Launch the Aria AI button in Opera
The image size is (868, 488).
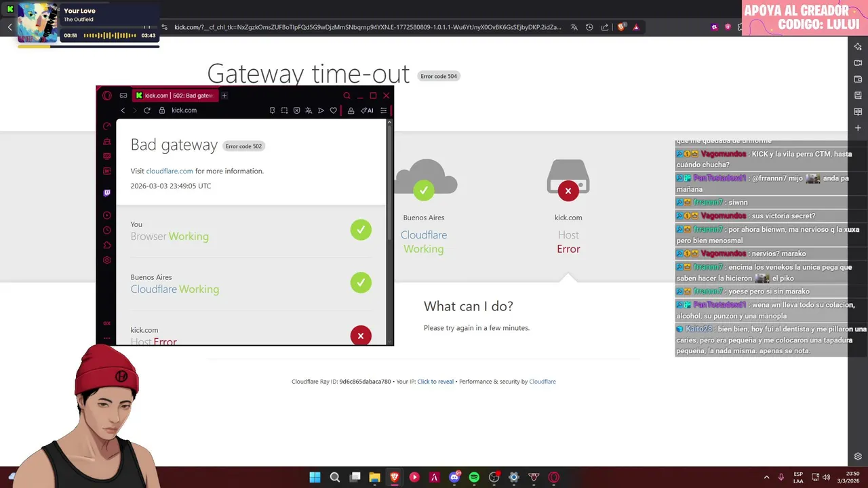pos(367,110)
